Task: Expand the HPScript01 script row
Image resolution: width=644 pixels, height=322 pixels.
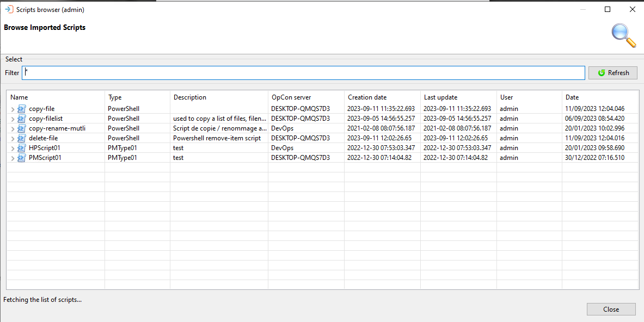Action: tap(13, 148)
